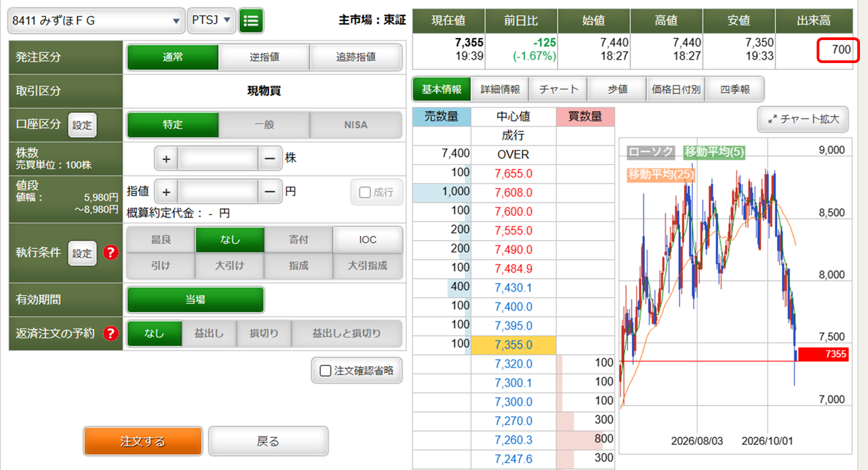Click the red help icon beside 返済注文の予約
Image resolution: width=868 pixels, height=470 pixels.
(x=111, y=334)
